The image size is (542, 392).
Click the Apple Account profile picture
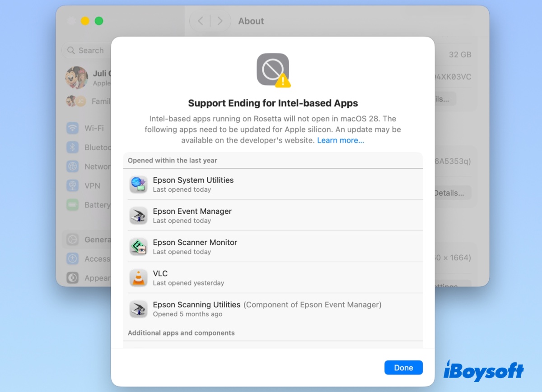pyautogui.click(x=77, y=78)
